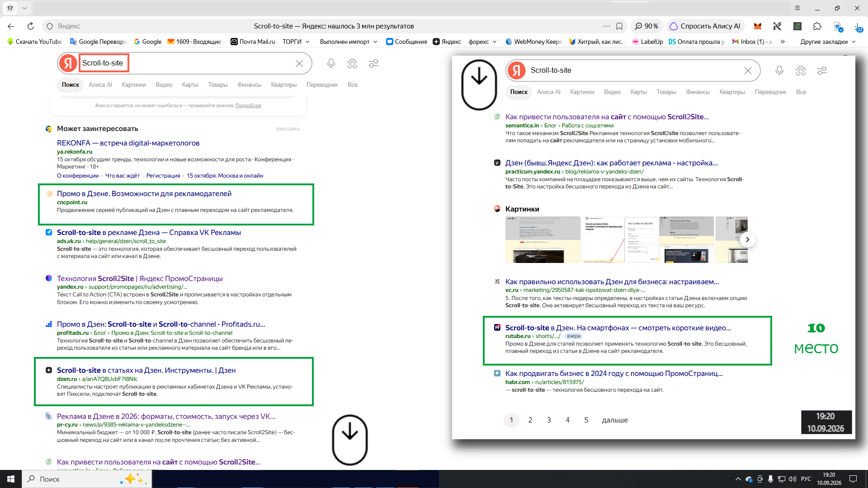Open the Profitads.ru result link

161,324
